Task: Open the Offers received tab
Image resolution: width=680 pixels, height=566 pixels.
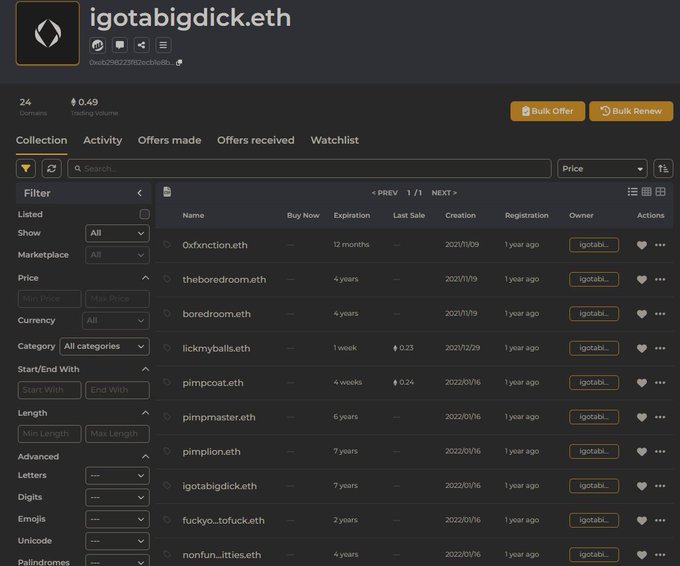Action: (256, 141)
